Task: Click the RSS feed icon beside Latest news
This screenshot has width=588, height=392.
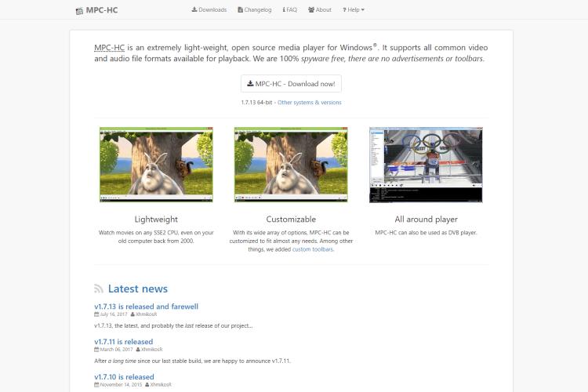Action: point(99,289)
